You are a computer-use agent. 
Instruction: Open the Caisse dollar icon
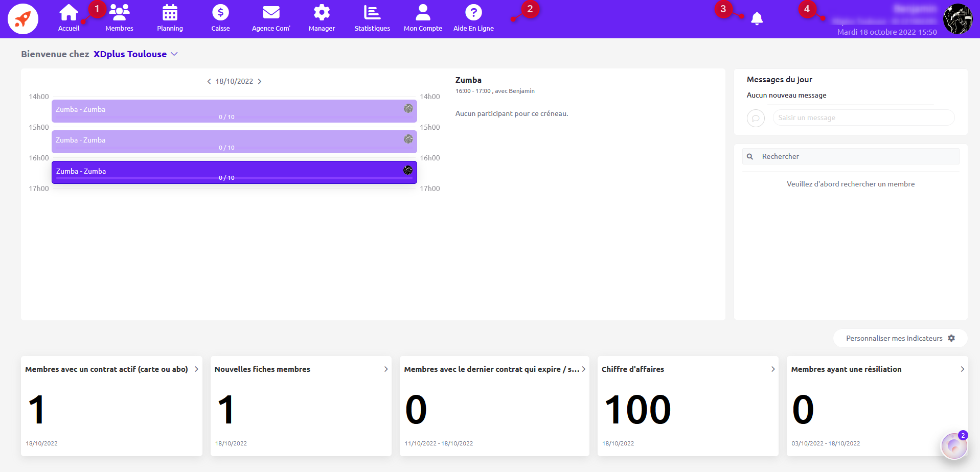coord(220,12)
